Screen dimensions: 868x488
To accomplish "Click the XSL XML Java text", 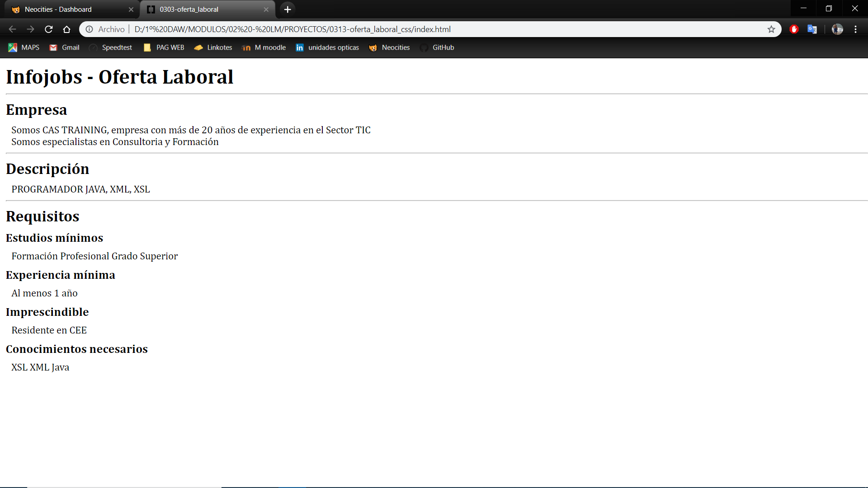I will 40,367.
